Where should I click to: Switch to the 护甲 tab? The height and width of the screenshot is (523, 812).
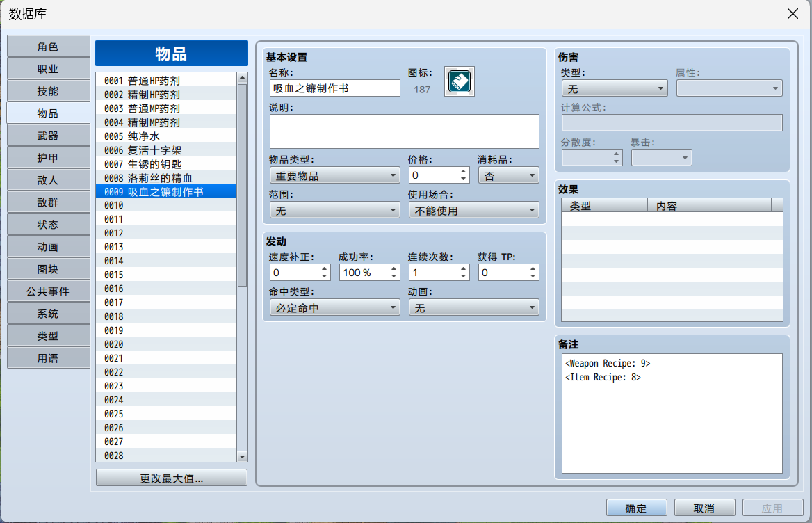(x=48, y=158)
